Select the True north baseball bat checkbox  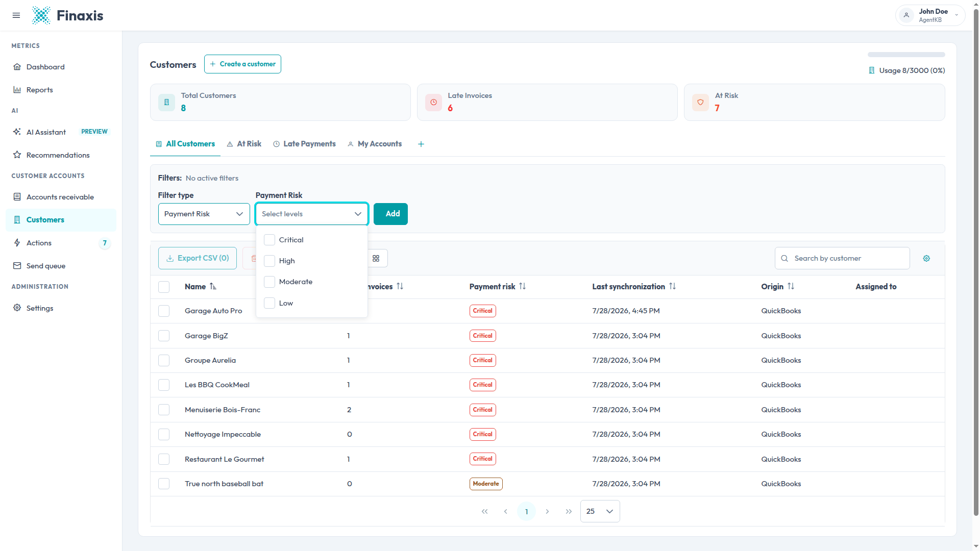164,484
